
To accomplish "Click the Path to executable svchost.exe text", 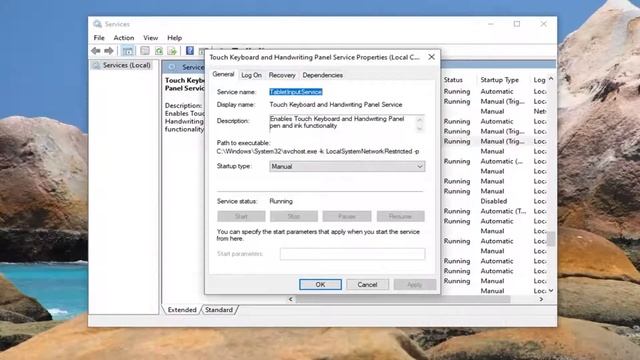I will 318,151.
